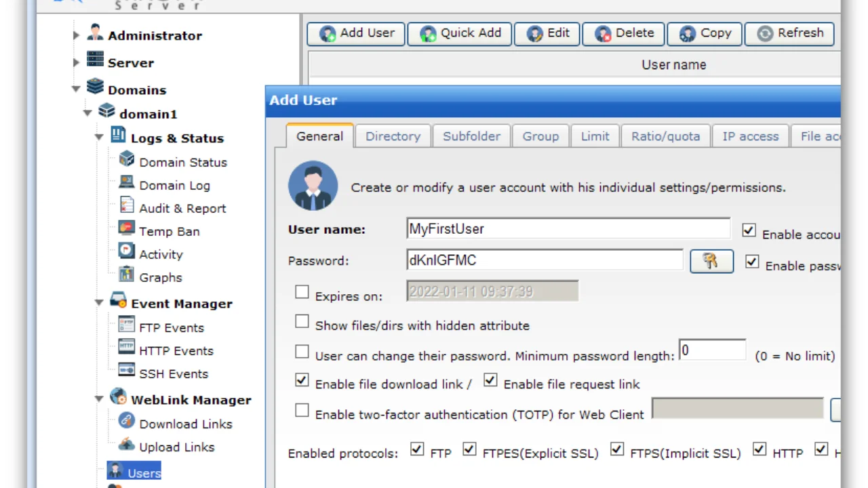Click the SSH Events icon
This screenshot has height=488, width=868.
pyautogui.click(x=127, y=371)
